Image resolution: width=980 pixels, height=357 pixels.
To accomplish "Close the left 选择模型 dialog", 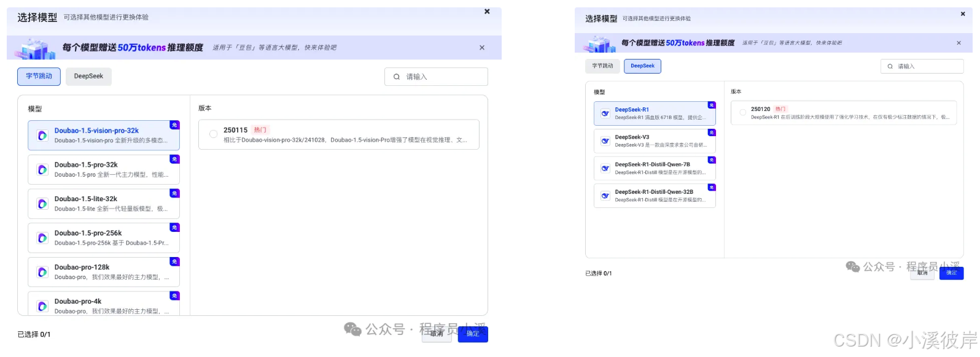I will (487, 12).
